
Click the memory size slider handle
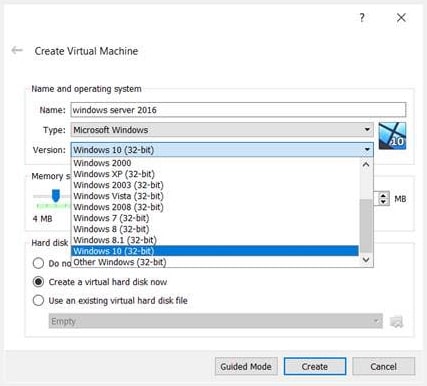tap(56, 196)
